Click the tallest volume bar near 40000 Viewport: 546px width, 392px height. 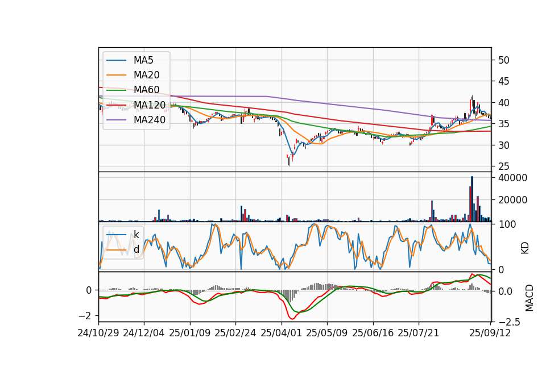pos(472,199)
